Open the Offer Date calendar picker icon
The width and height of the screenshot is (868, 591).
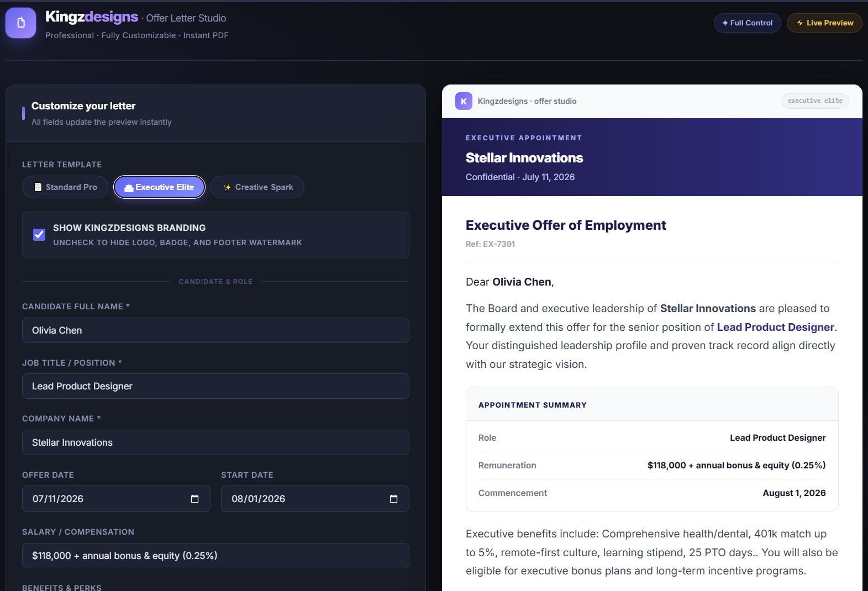[x=194, y=499]
